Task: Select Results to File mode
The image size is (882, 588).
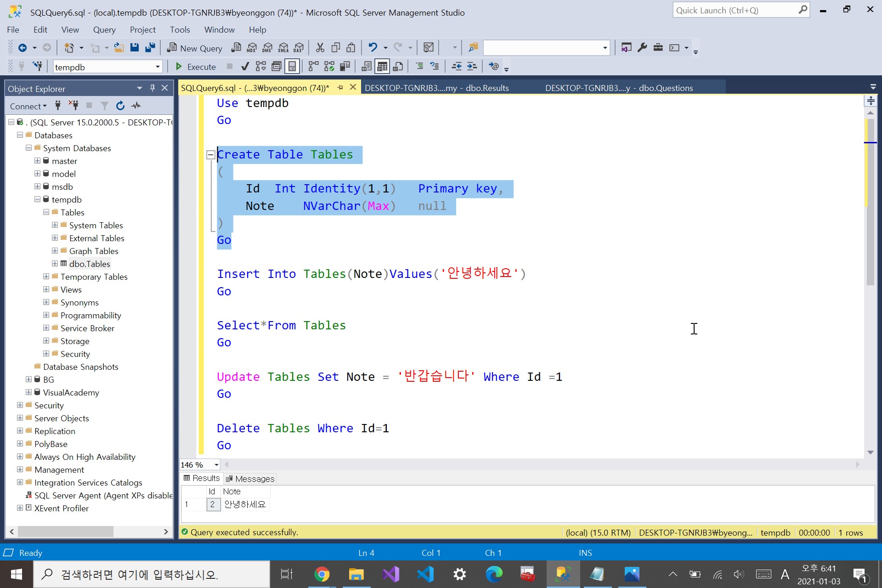Action: (x=398, y=67)
